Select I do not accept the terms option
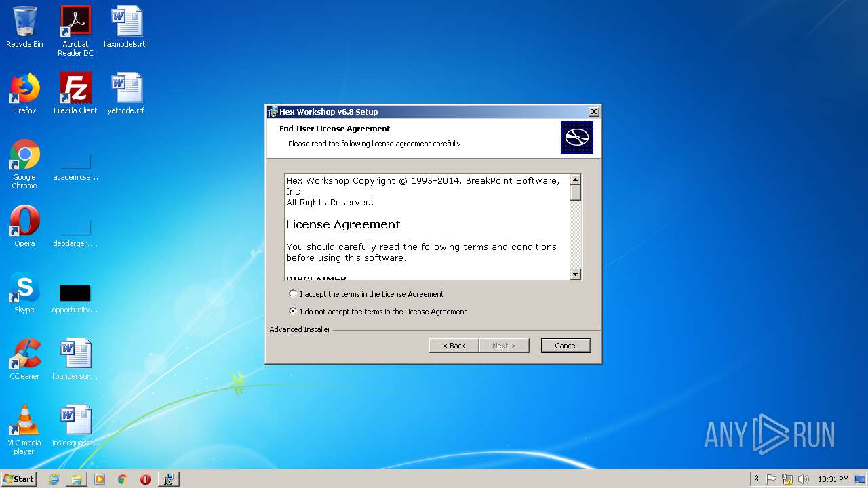868x488 pixels. [x=293, y=312]
